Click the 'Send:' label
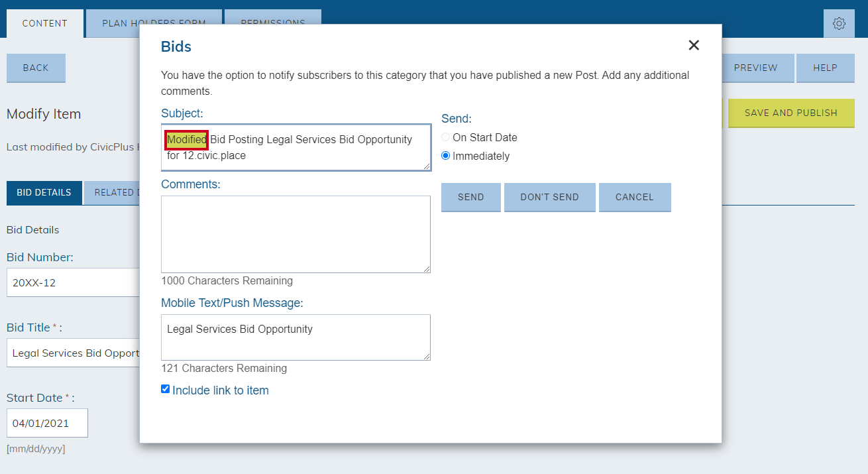The height and width of the screenshot is (474, 868). pyautogui.click(x=457, y=119)
